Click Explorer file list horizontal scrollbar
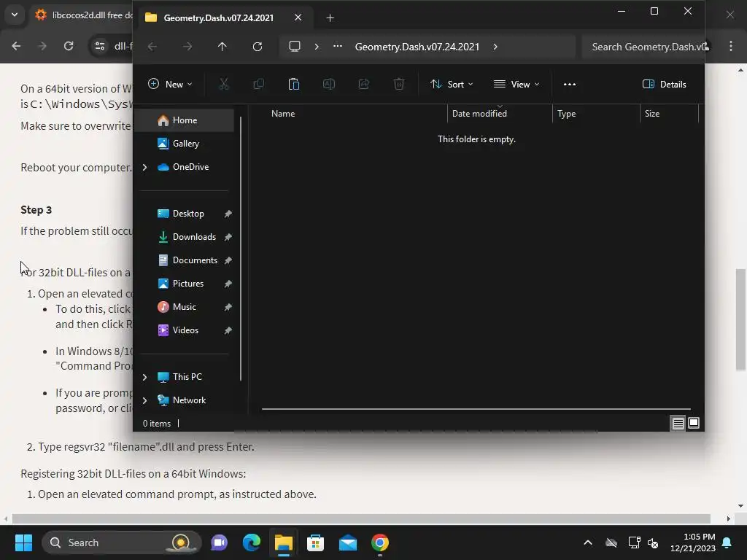The width and height of the screenshot is (747, 560). (x=476, y=408)
